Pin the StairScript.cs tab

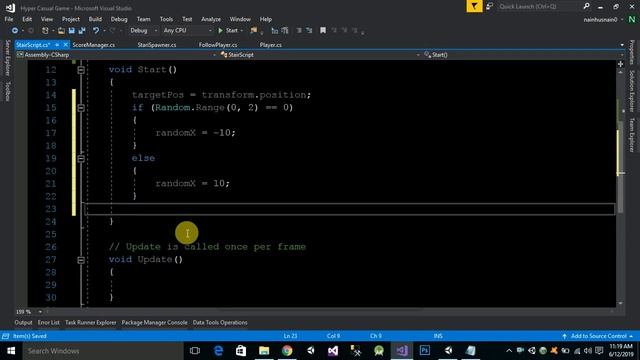(57, 44)
